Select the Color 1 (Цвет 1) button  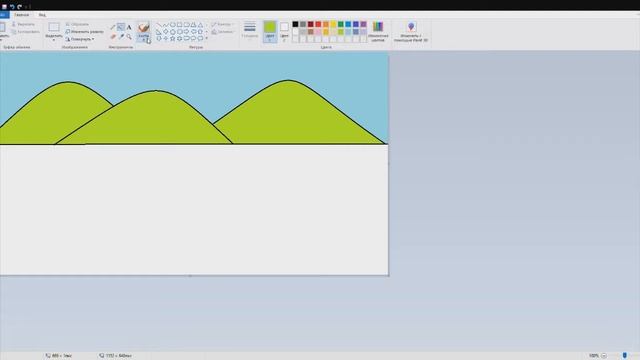270,31
